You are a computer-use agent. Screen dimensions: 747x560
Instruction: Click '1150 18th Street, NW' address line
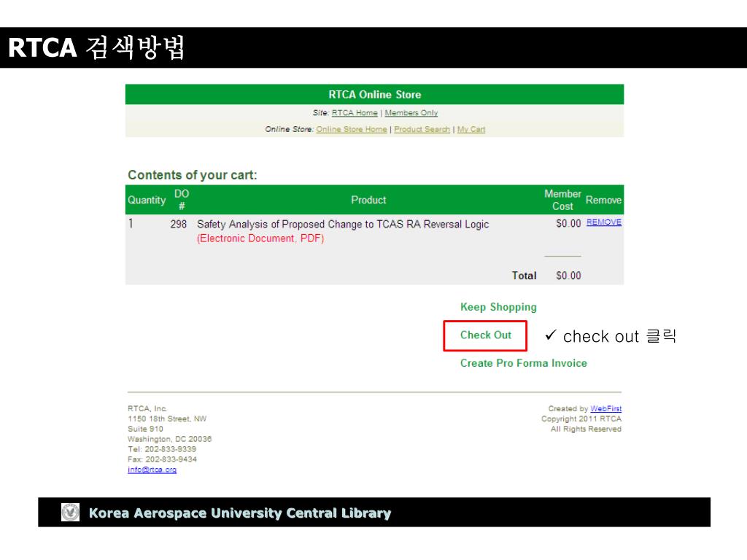pos(167,419)
